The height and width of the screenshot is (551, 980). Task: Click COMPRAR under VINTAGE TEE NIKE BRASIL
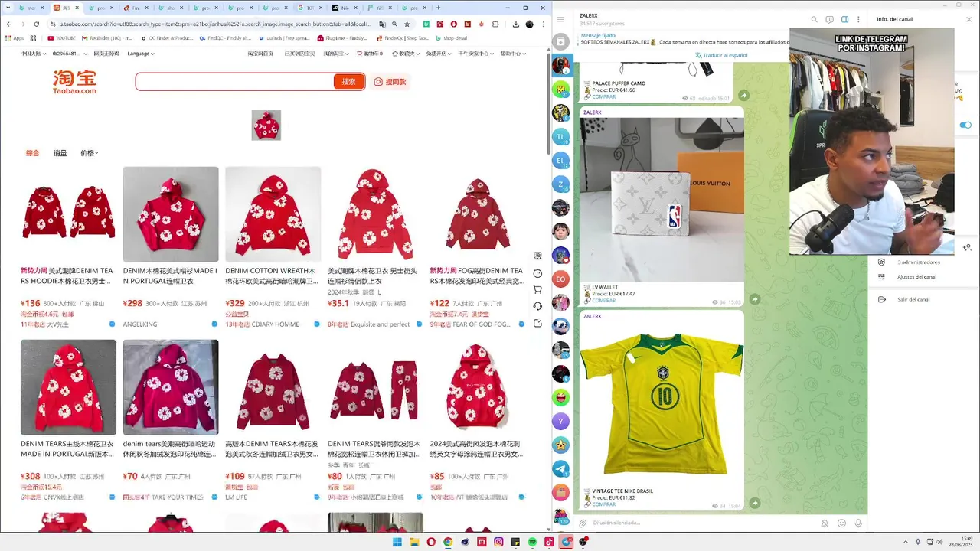point(603,504)
